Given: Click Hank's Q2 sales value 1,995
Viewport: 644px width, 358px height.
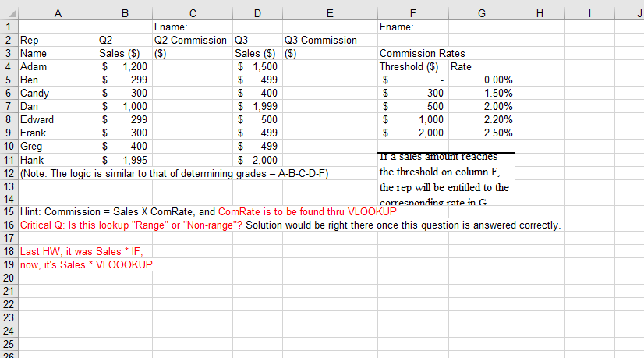Looking at the screenshot, I should tap(125, 160).
